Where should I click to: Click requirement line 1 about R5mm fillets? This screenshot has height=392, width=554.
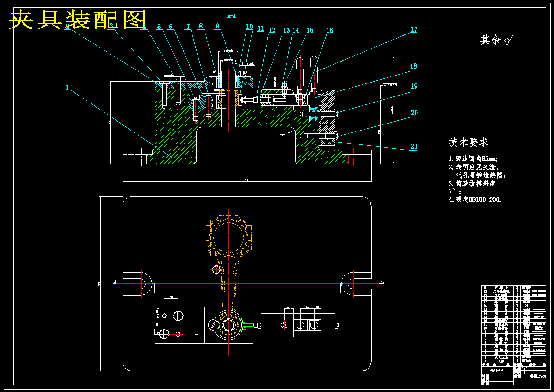473,158
